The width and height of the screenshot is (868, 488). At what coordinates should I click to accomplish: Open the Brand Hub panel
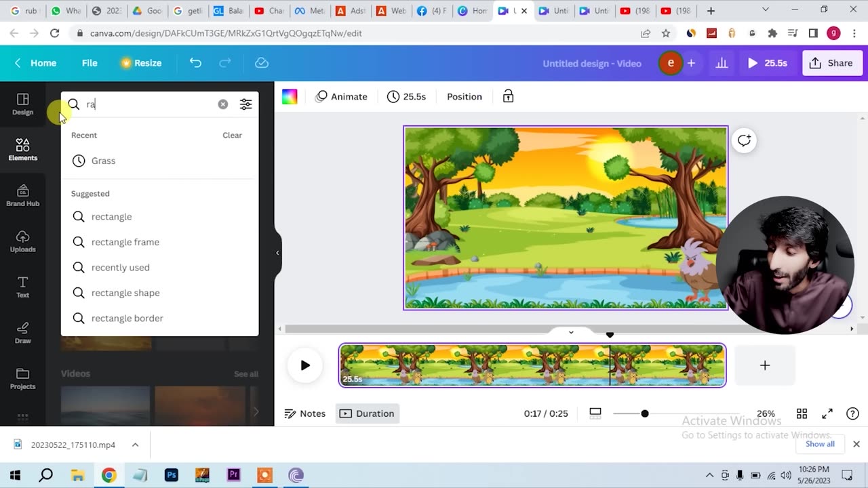click(22, 195)
